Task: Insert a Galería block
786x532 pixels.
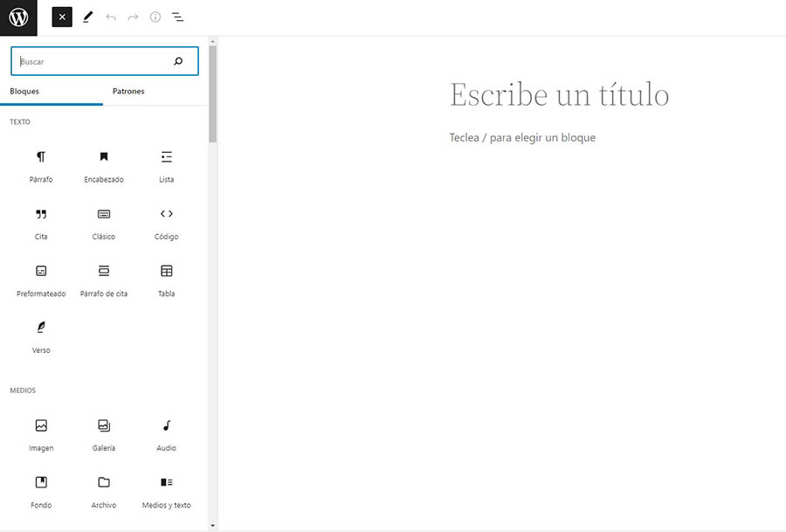Action: click(104, 434)
